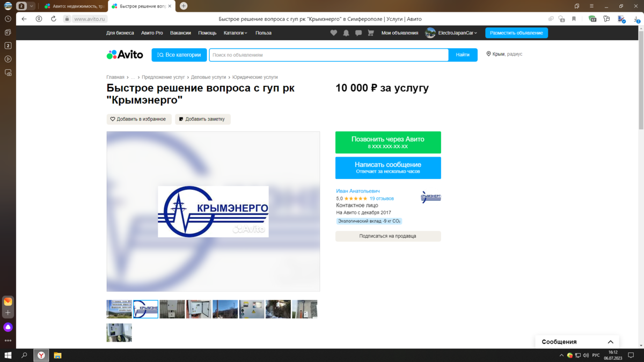
Task: Click the Найти search button
Action: (463, 55)
